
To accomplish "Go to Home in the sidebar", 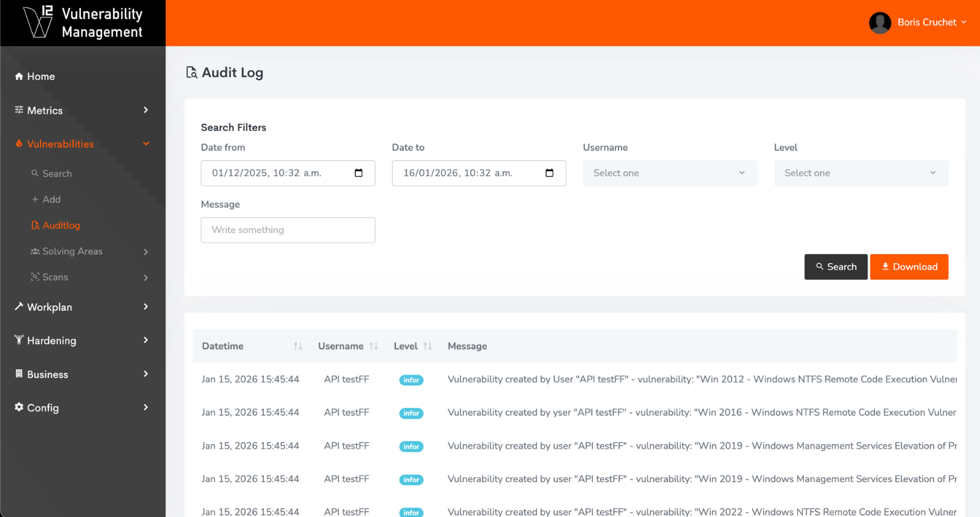I will pyautogui.click(x=40, y=77).
